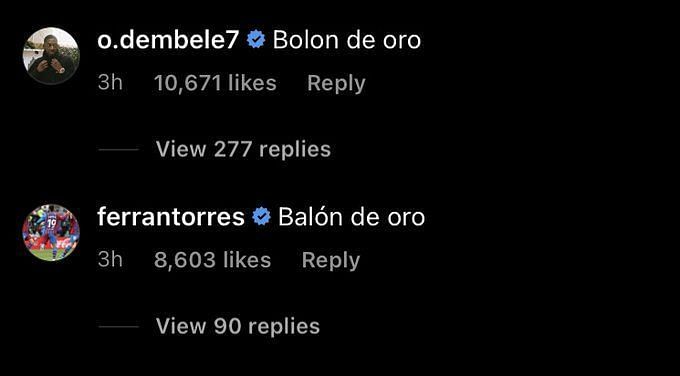Expand View 90 replies
Image resolution: width=680 pixels, height=376 pixels.
point(238,326)
